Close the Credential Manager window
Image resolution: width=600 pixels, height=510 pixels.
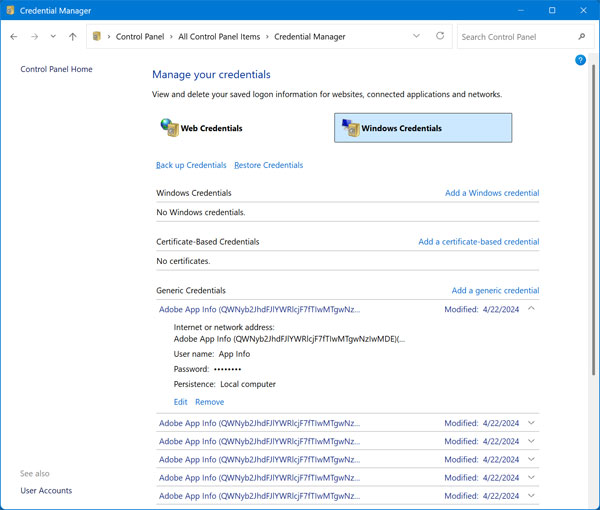[x=583, y=10]
